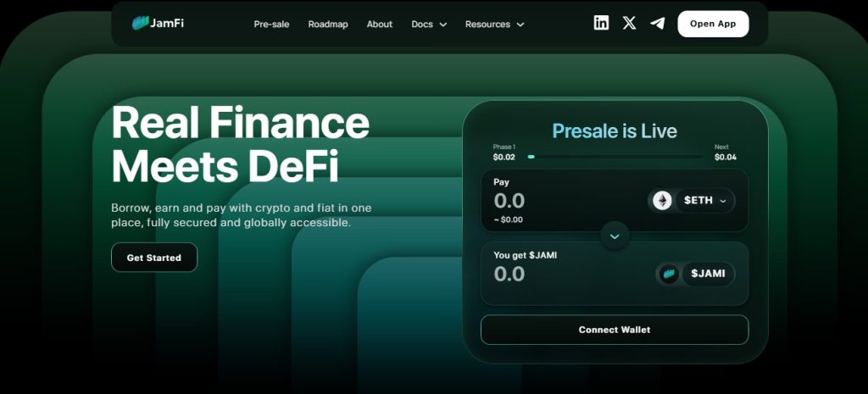Open the X (Twitter) icon
The width and height of the screenshot is (868, 394).
pyautogui.click(x=629, y=24)
